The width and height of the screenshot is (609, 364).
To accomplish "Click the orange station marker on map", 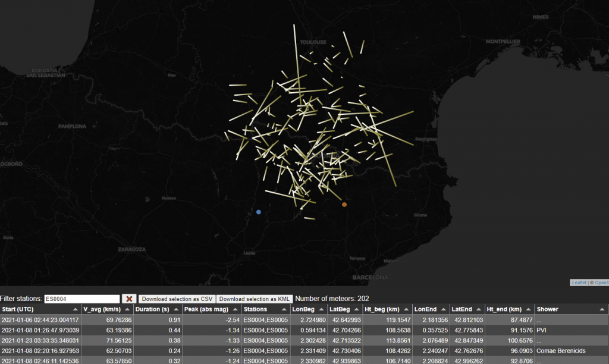I will pos(344,205).
